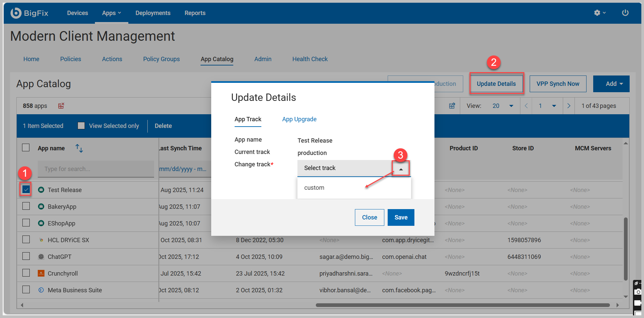
Task: Open the Admin tab
Action: pos(263,59)
